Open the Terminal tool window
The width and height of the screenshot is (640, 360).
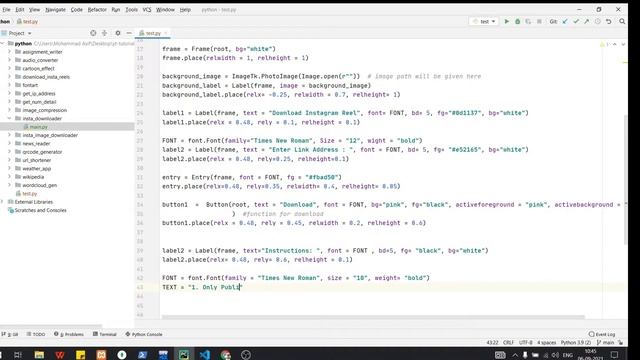pos(105,334)
